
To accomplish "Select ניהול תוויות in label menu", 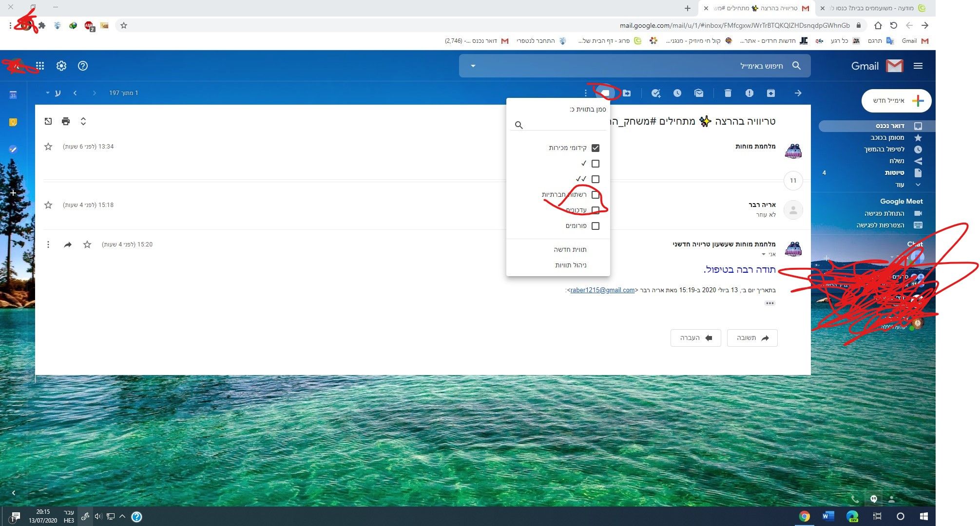I will pyautogui.click(x=570, y=265).
